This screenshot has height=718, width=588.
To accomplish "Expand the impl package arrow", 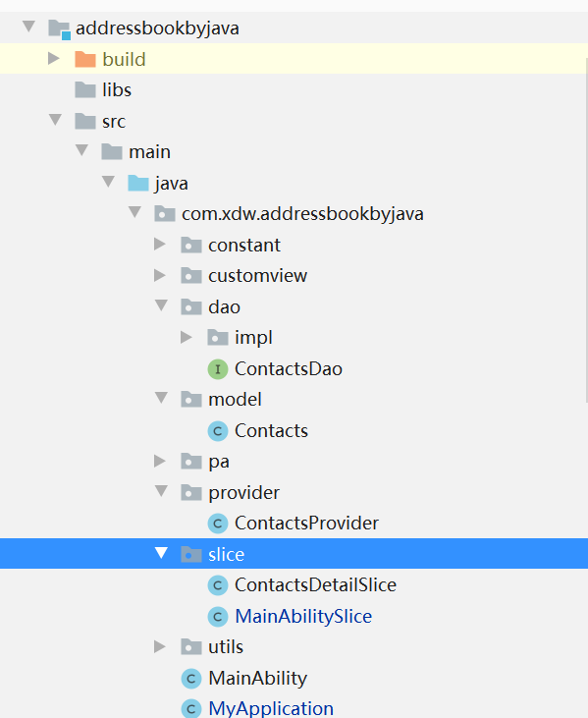I will pos(187,337).
